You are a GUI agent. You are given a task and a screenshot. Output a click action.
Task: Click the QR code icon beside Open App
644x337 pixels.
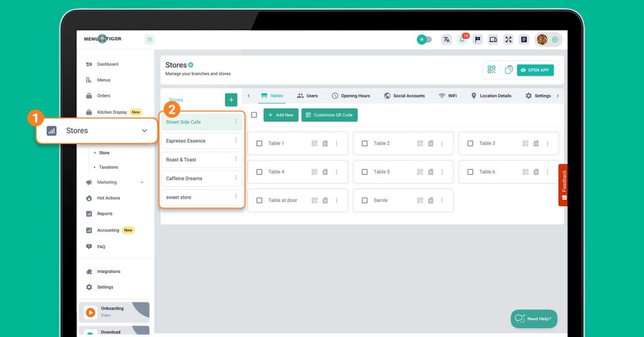tap(492, 70)
